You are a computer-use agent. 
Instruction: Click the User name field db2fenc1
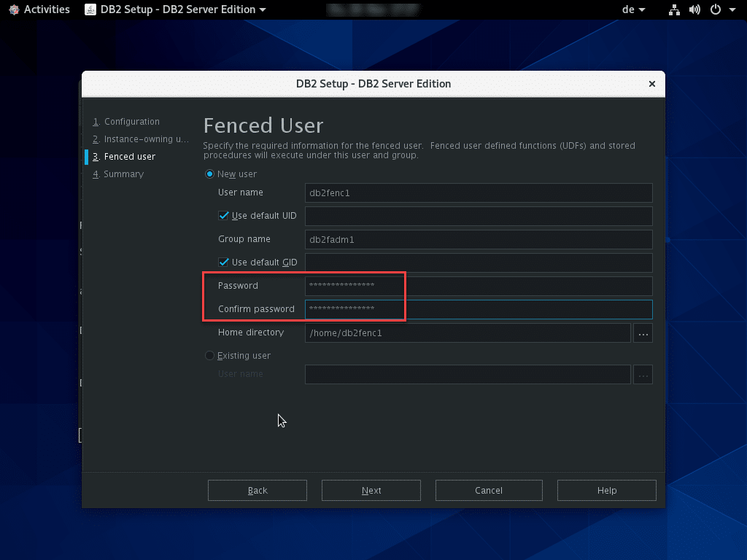coord(478,192)
